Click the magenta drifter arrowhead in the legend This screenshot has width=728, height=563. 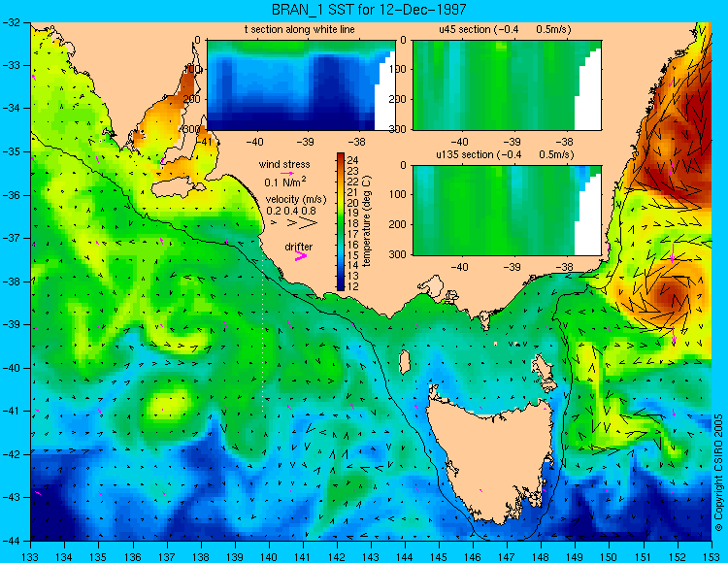click(301, 255)
